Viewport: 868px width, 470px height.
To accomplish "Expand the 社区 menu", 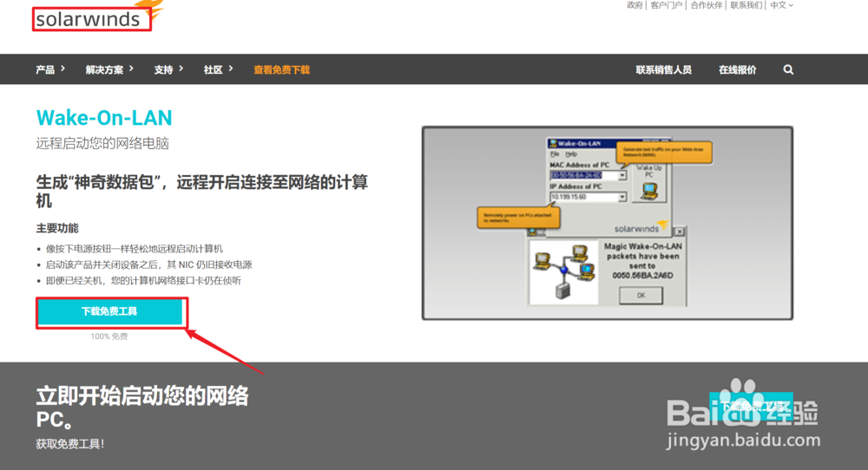I will pos(218,69).
